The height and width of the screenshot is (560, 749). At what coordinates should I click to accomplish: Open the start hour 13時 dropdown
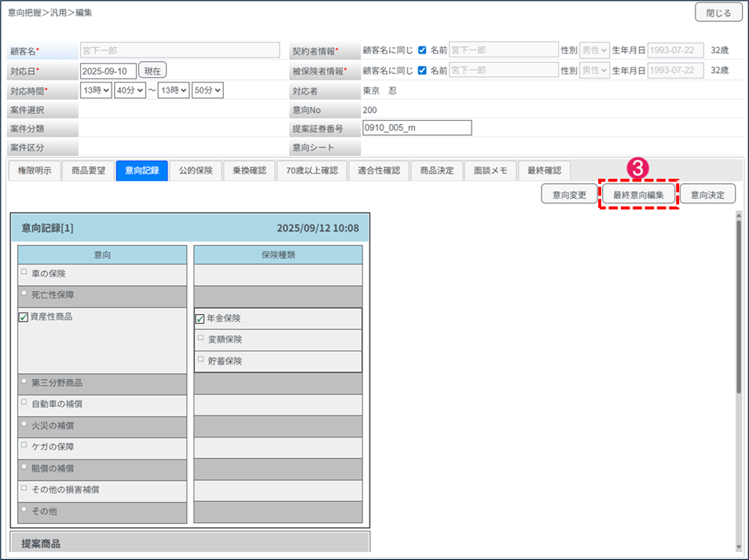point(96,90)
